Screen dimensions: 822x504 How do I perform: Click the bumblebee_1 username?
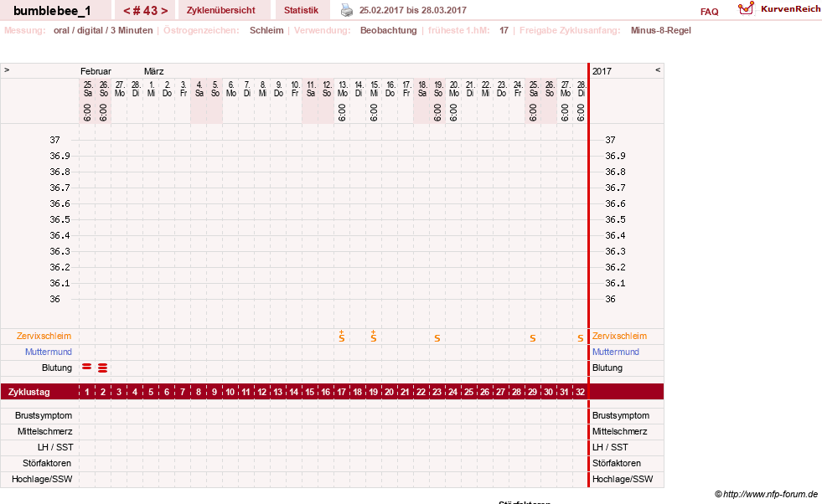[52, 11]
